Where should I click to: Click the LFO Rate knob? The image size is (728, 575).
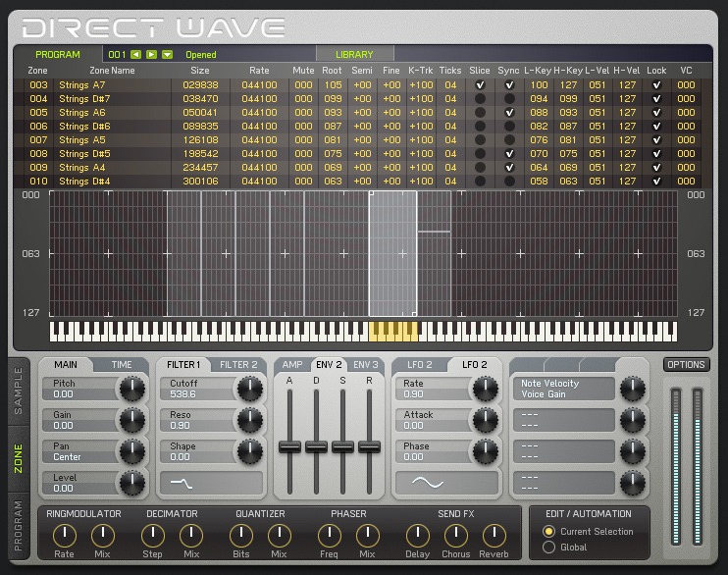click(x=486, y=389)
